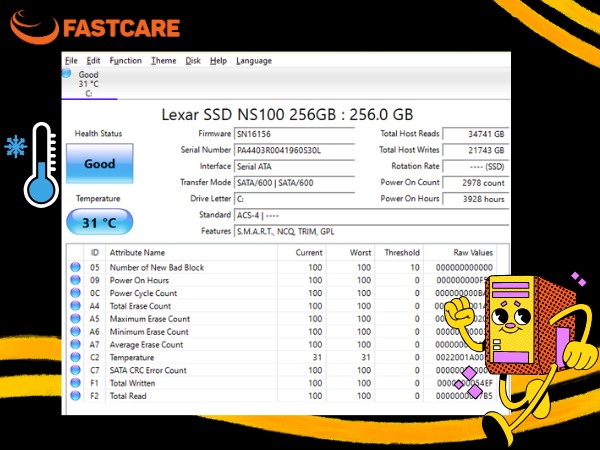Click status orb for Number of New Bad Block
The image size is (600, 450).
coord(75,267)
